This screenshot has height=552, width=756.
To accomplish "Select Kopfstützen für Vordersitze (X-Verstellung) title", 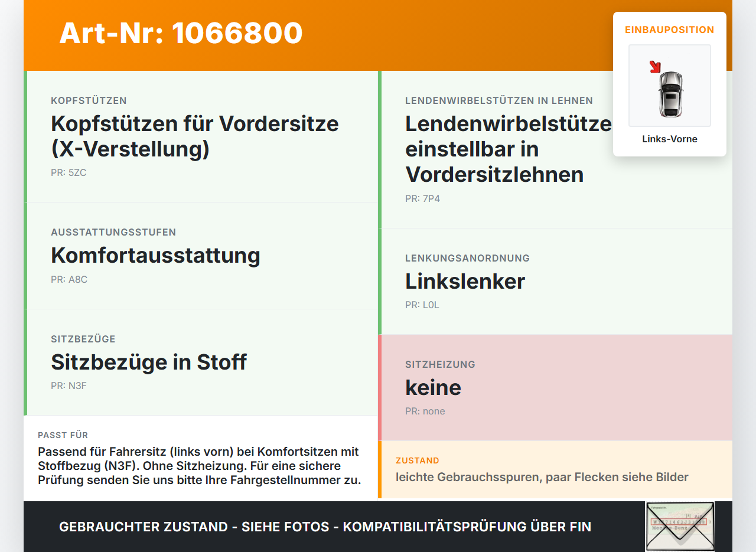I will 195,136.
